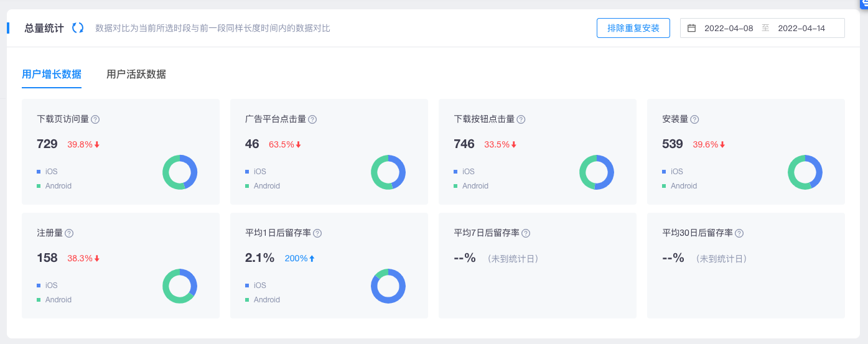Toggle Android legend in 安装量 card
This screenshot has height=344, width=868.
coord(683,186)
